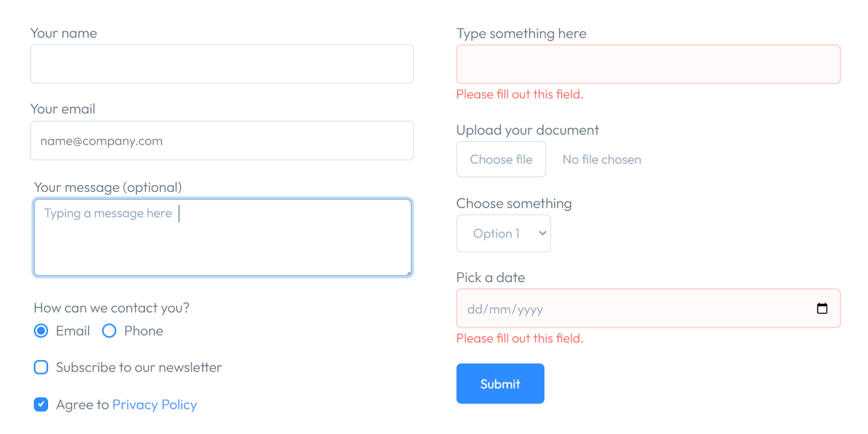Image resolution: width=868 pixels, height=434 pixels.
Task: Click the Upload your document label
Action: point(528,130)
